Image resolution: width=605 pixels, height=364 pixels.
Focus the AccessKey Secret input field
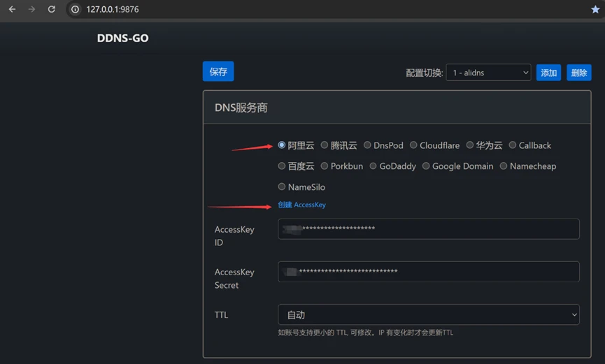tap(428, 272)
